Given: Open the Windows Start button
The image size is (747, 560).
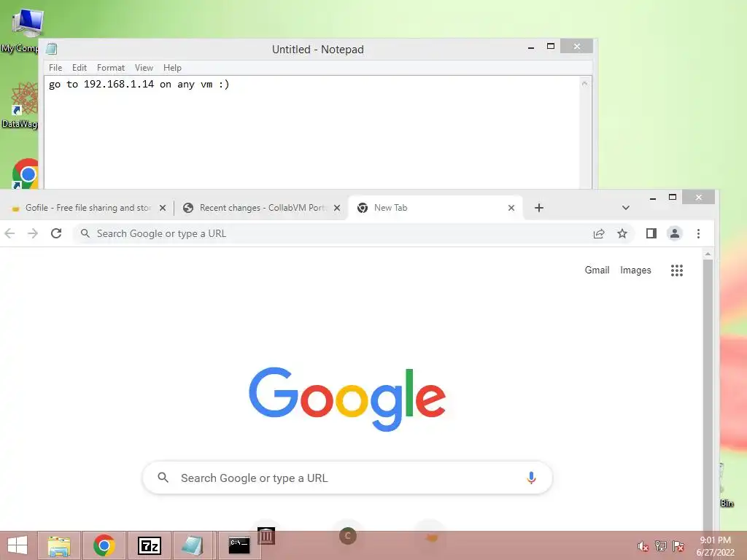Looking at the screenshot, I should pyautogui.click(x=18, y=545).
